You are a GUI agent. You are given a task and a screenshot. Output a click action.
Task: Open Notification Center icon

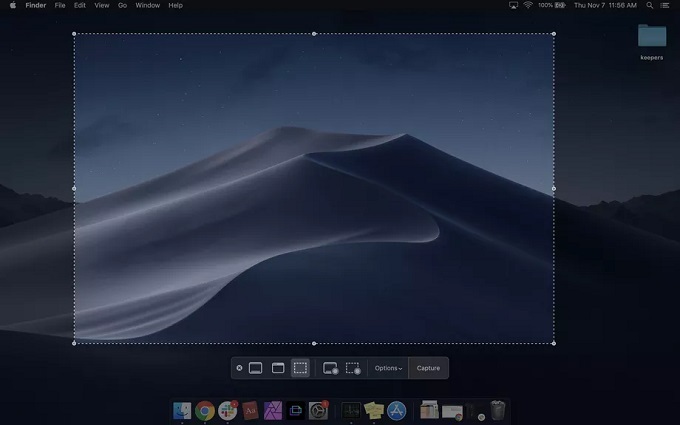point(664,5)
